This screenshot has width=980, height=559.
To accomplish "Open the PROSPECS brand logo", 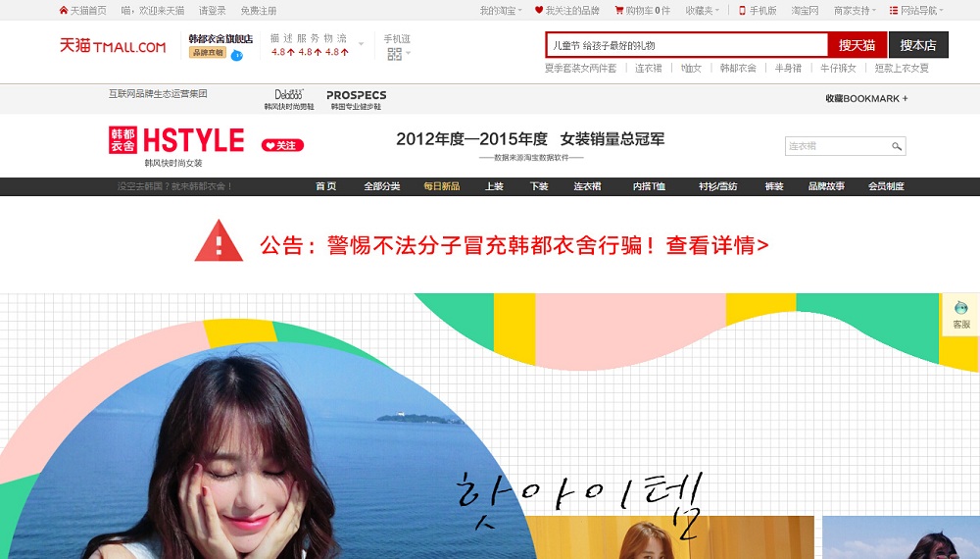I will click(x=357, y=99).
